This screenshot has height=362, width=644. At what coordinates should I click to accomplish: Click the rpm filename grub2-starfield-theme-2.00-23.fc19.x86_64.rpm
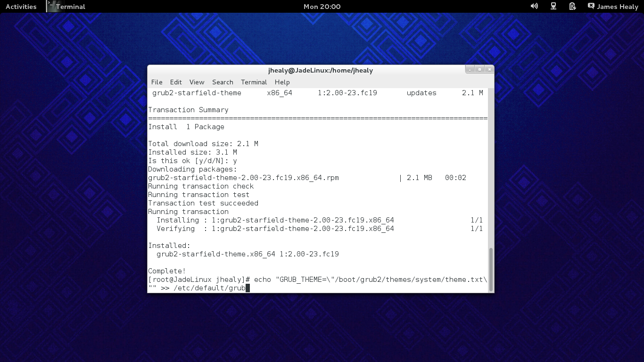pos(243,178)
